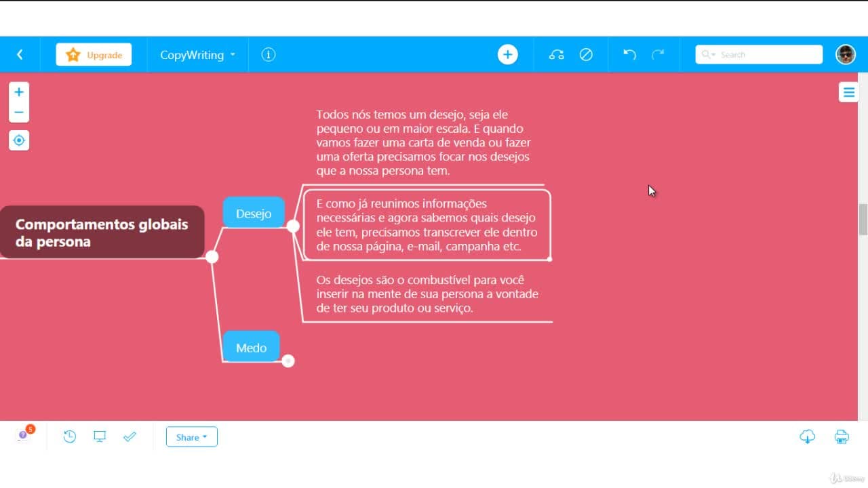Go back using the left chevron arrow
The width and height of the screenshot is (868, 488).
(x=20, y=55)
